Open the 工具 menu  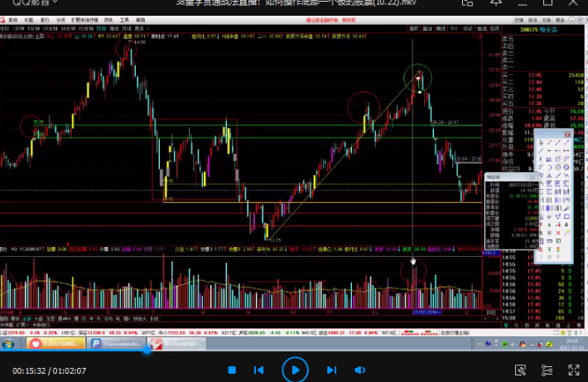(x=124, y=17)
